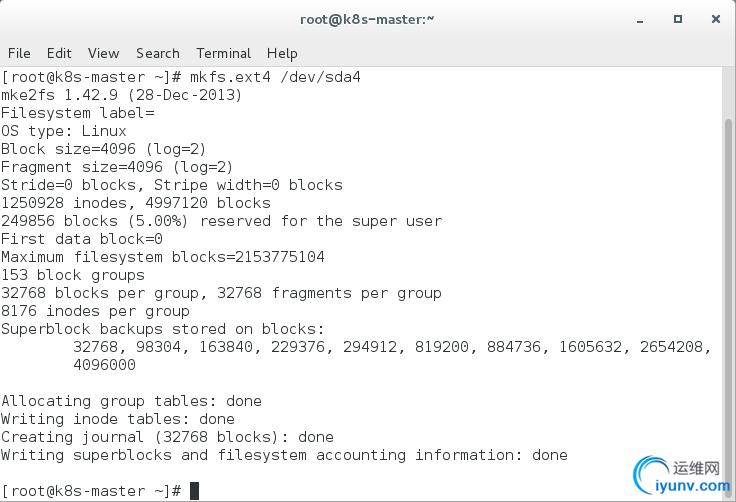The height and width of the screenshot is (502, 736).
Task: Open the Search menu
Action: click(158, 53)
